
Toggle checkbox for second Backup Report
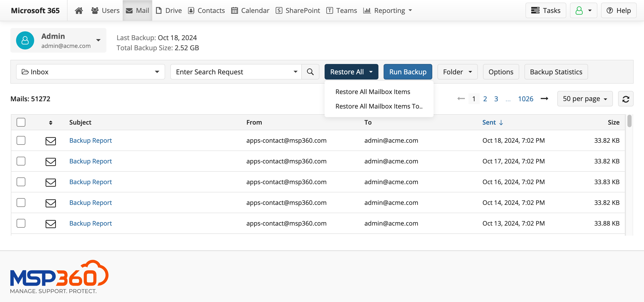pyautogui.click(x=21, y=160)
